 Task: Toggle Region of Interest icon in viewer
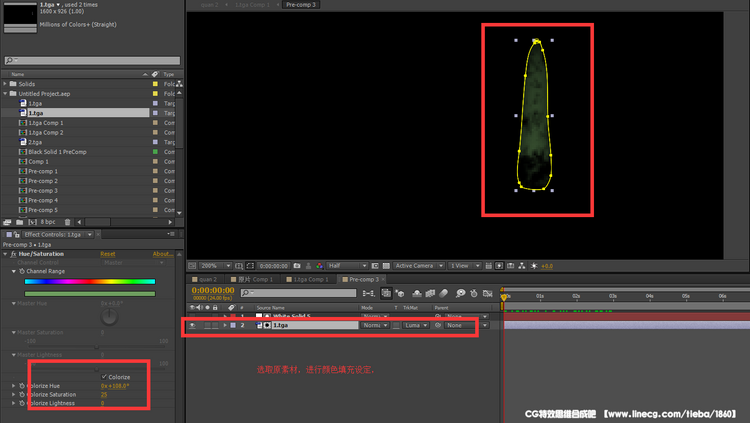pyautogui.click(x=375, y=266)
